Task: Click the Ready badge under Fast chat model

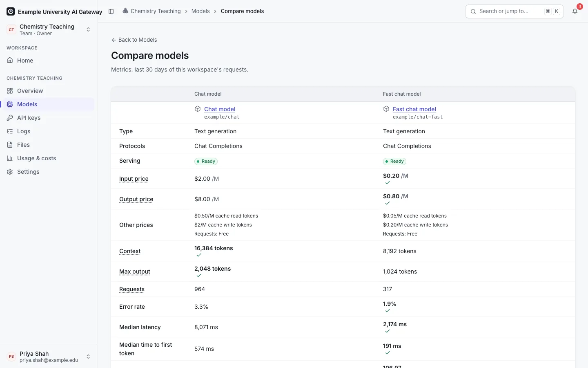Action: 394,161
